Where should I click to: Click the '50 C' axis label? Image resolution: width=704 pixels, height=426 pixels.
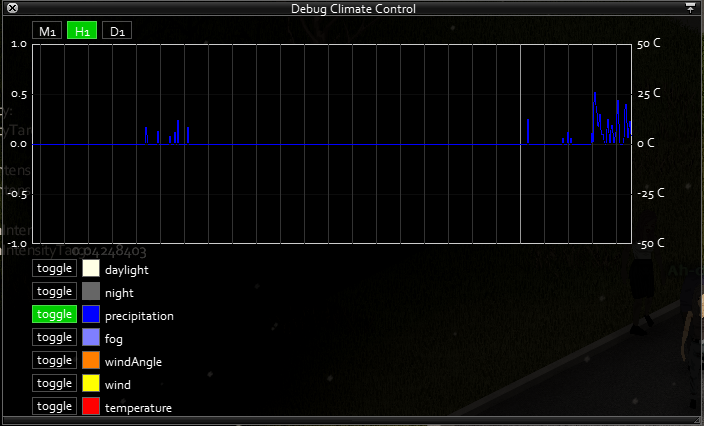pos(649,44)
